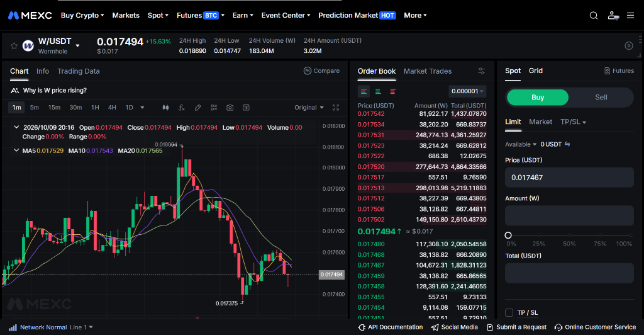
Task: Collapse the OHLC info line chevron
Action: pos(16,127)
